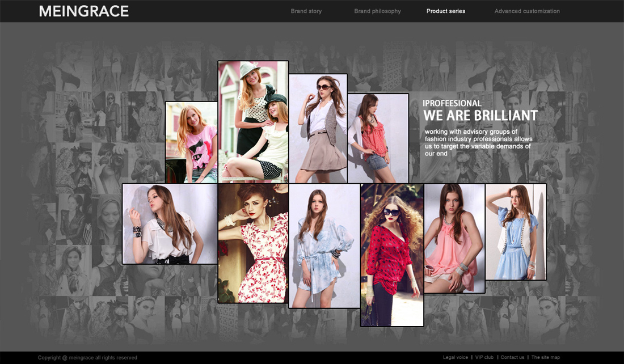Image resolution: width=624 pixels, height=364 pixels.
Task: Open the Brand story page
Action: coord(306,11)
